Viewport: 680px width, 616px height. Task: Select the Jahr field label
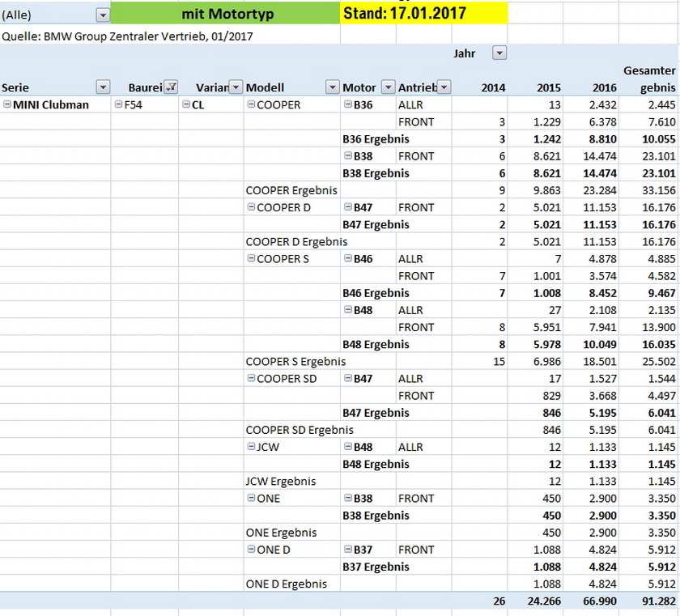465,53
